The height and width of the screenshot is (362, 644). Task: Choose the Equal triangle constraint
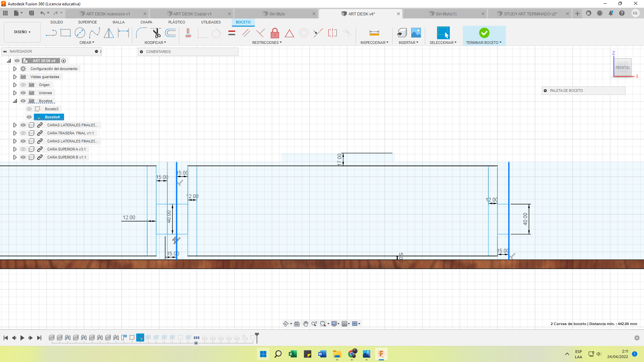[x=289, y=33]
